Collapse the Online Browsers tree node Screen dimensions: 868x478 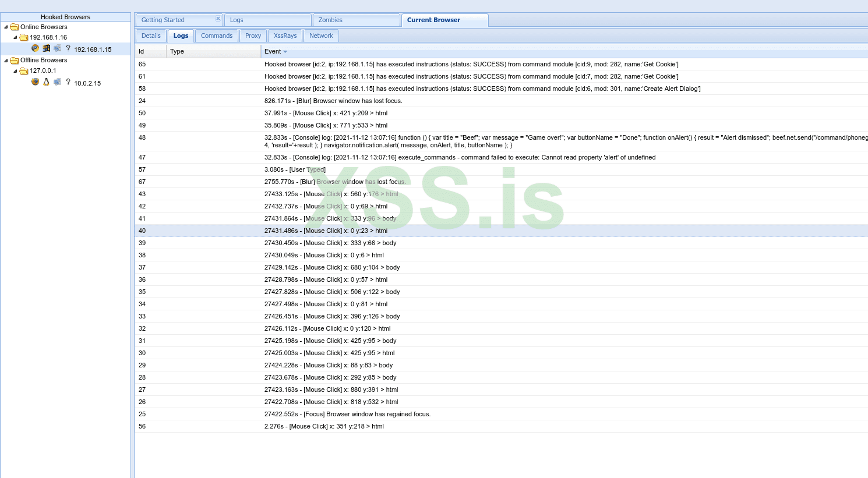tap(6, 27)
